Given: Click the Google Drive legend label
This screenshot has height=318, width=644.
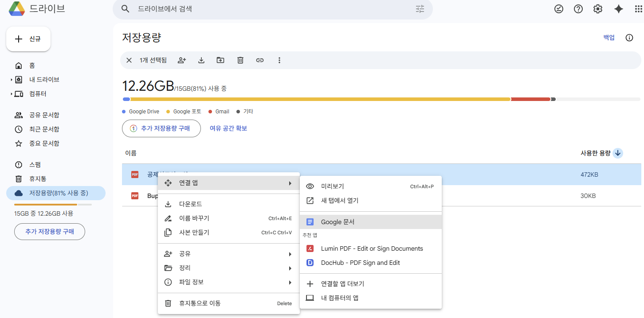Looking at the screenshot, I should point(144,112).
